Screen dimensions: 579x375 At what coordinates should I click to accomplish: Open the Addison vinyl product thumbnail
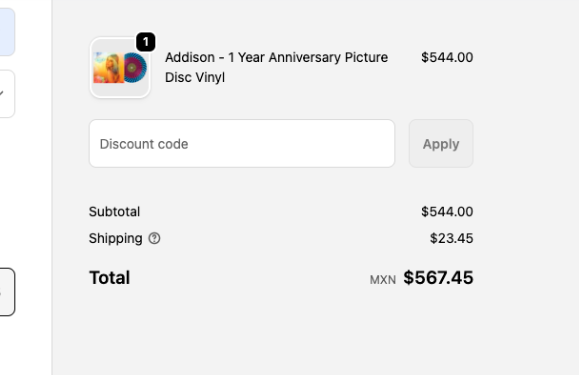point(120,68)
